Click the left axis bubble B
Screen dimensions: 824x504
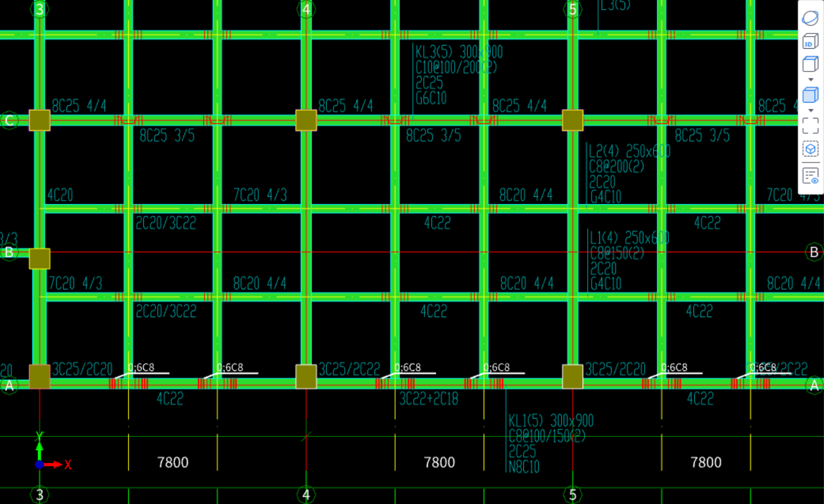[9, 252]
